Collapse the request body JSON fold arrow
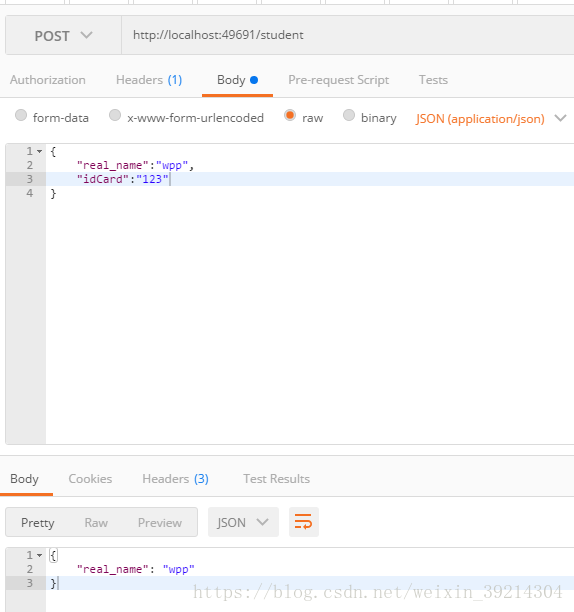Image resolution: width=574 pixels, height=612 pixels. click(x=39, y=151)
